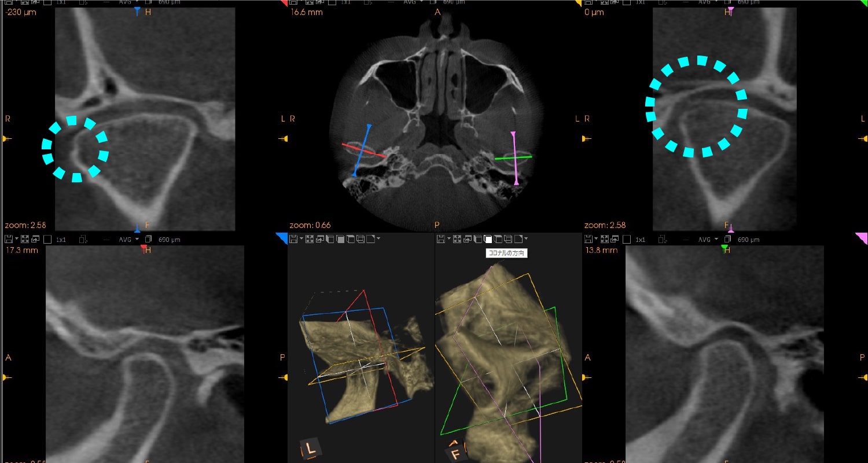Click the red slice line on the axial view
This screenshot has width=868, height=463.
pyautogui.click(x=364, y=150)
